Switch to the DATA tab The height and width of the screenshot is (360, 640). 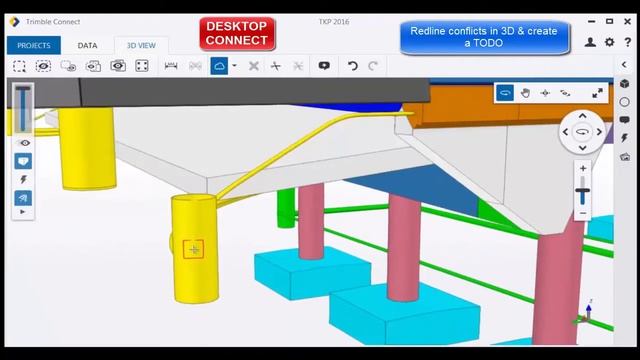point(87,45)
